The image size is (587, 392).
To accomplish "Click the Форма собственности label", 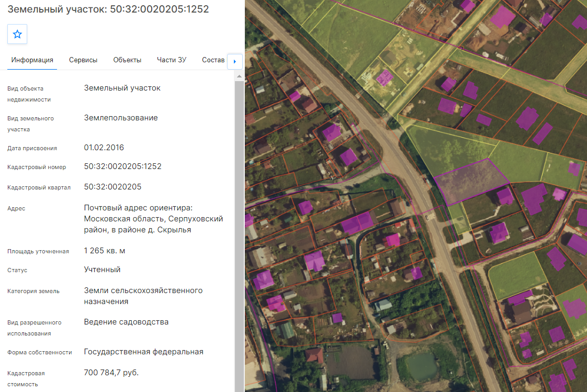I will 40,352.
